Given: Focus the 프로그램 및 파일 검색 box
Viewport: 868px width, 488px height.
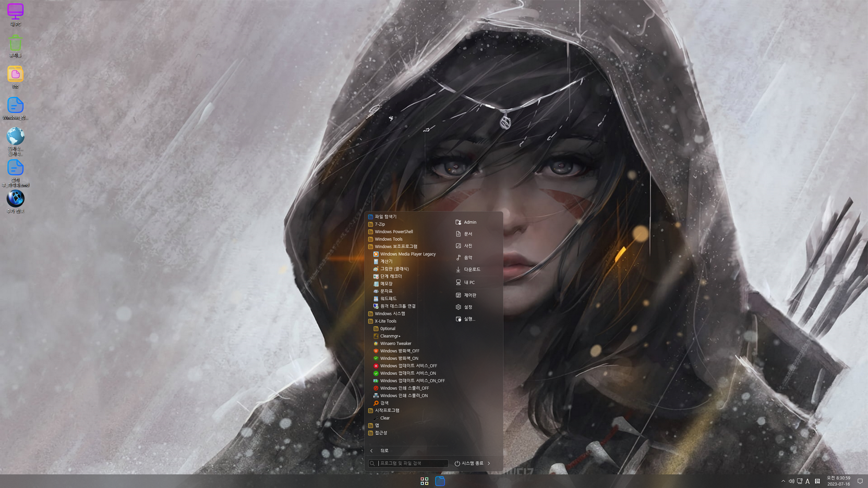Looking at the screenshot, I should (408, 463).
